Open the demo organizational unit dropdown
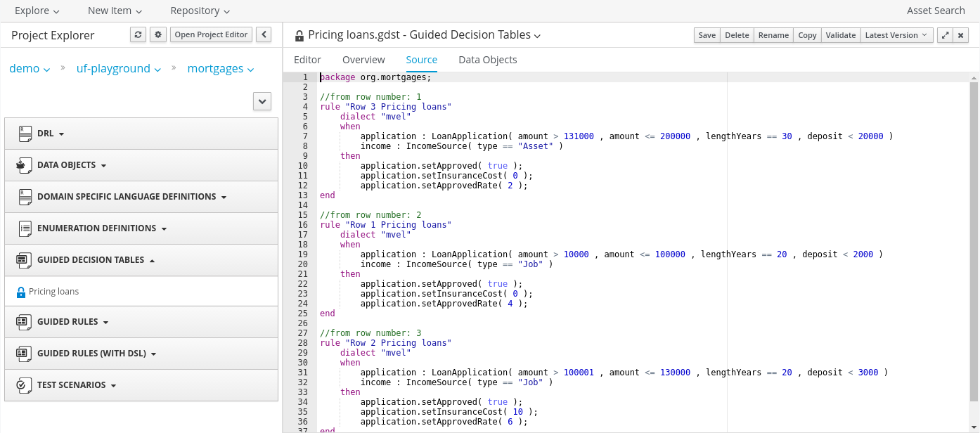Screen dimensions: 980x433 tap(30, 69)
